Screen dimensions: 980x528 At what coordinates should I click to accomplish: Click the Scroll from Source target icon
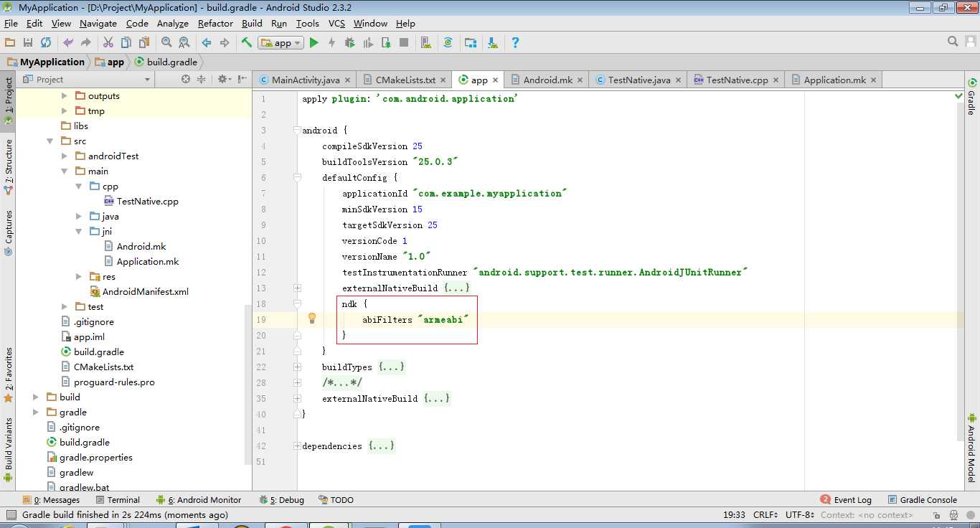tap(186, 80)
